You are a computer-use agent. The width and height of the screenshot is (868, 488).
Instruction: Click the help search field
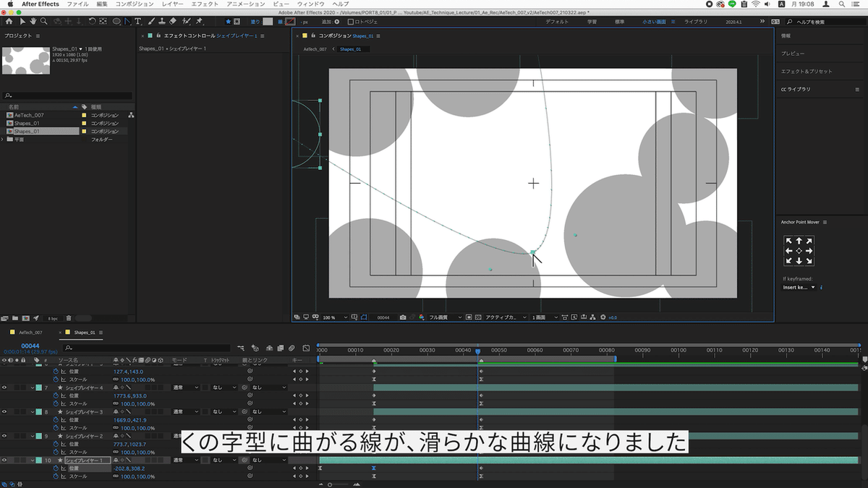click(x=826, y=22)
